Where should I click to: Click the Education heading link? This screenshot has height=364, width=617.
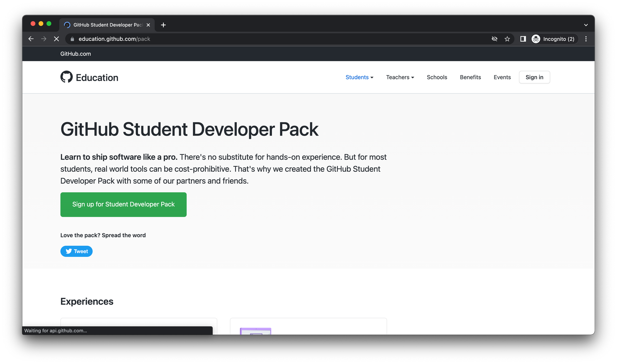click(x=97, y=77)
